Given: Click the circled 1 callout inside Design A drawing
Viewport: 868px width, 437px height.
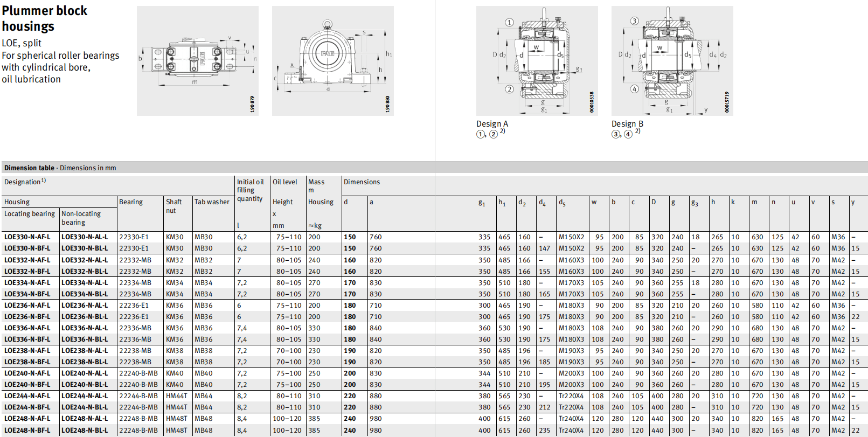Looking at the screenshot, I should [x=509, y=23].
